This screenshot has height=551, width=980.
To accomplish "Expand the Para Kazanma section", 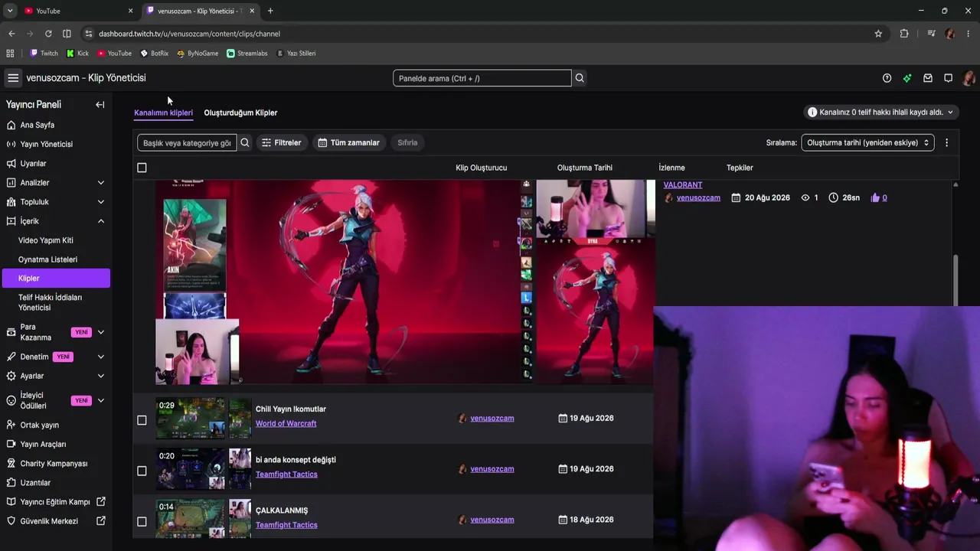I will [x=100, y=332].
